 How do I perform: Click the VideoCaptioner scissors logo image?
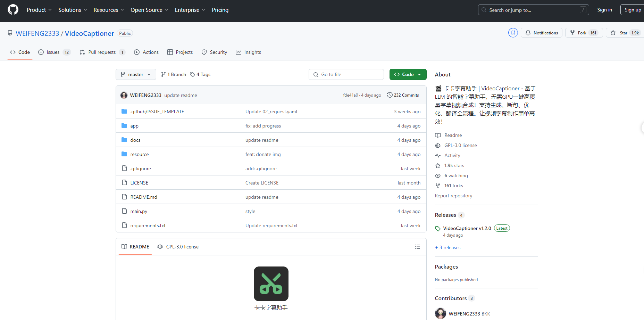pyautogui.click(x=271, y=284)
